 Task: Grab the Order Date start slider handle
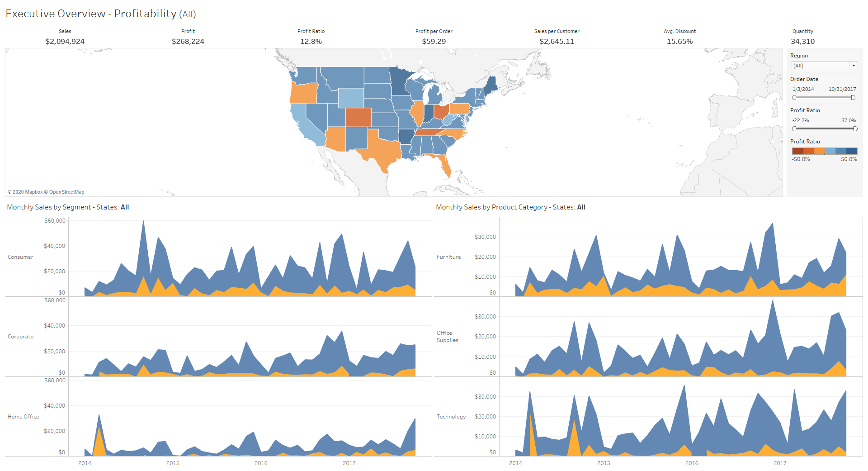(x=794, y=97)
